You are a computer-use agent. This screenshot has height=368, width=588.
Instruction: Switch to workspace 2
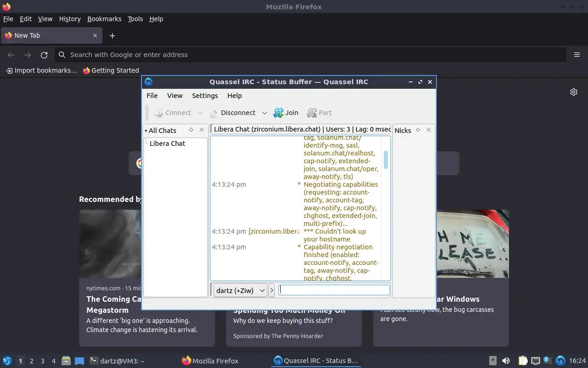pos(31,361)
